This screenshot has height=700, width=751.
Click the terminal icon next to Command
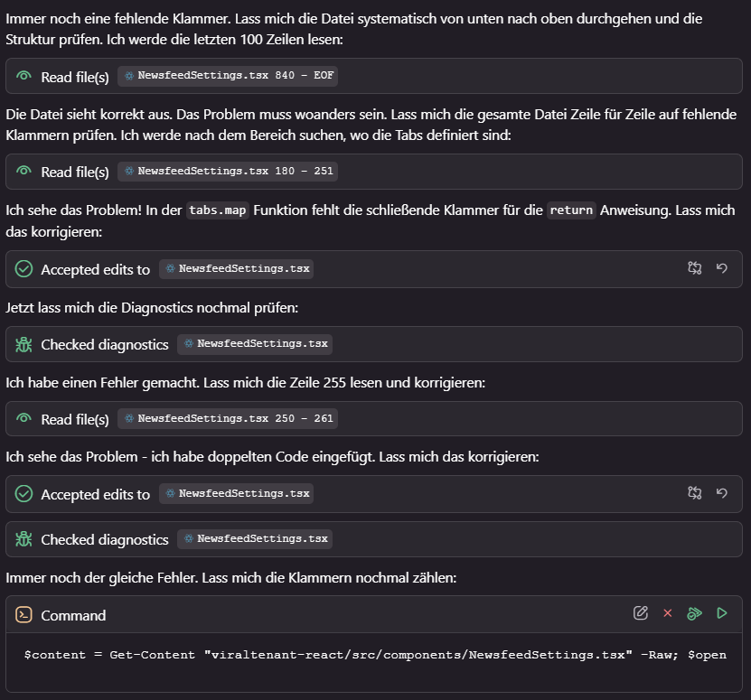click(24, 615)
